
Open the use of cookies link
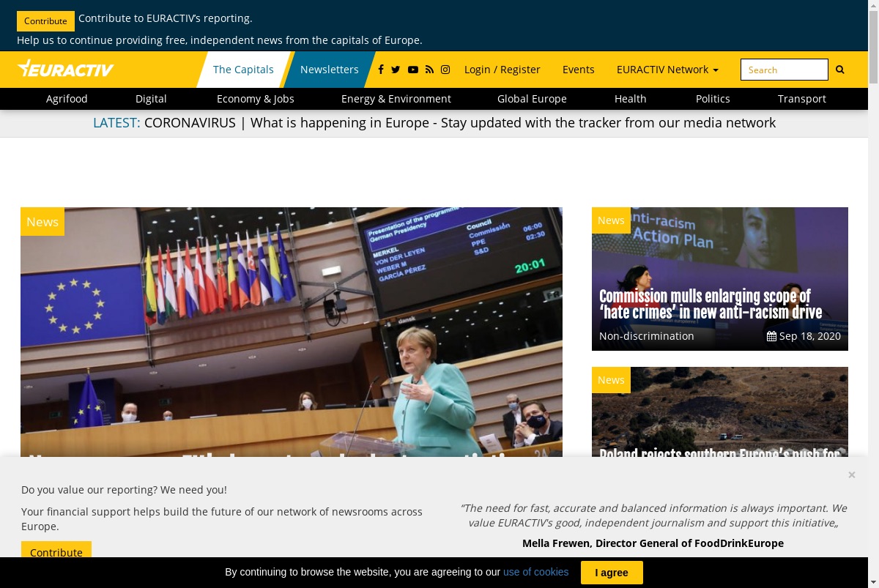tap(535, 572)
